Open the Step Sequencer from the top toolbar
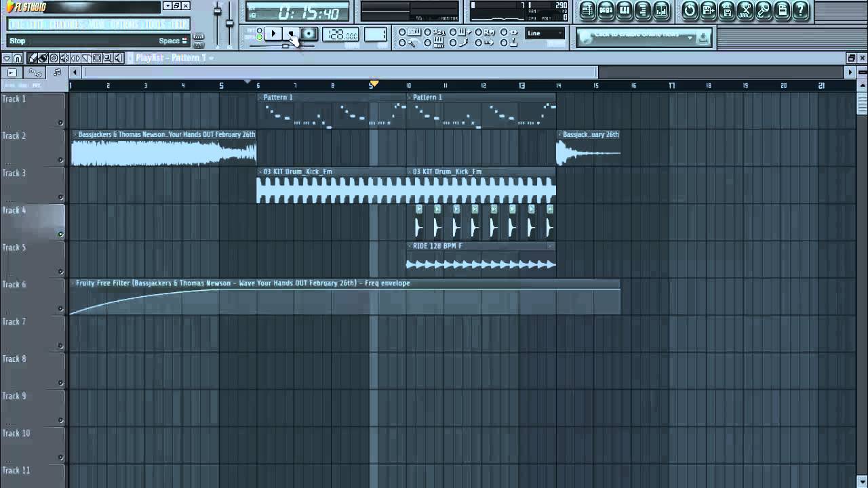 click(606, 10)
